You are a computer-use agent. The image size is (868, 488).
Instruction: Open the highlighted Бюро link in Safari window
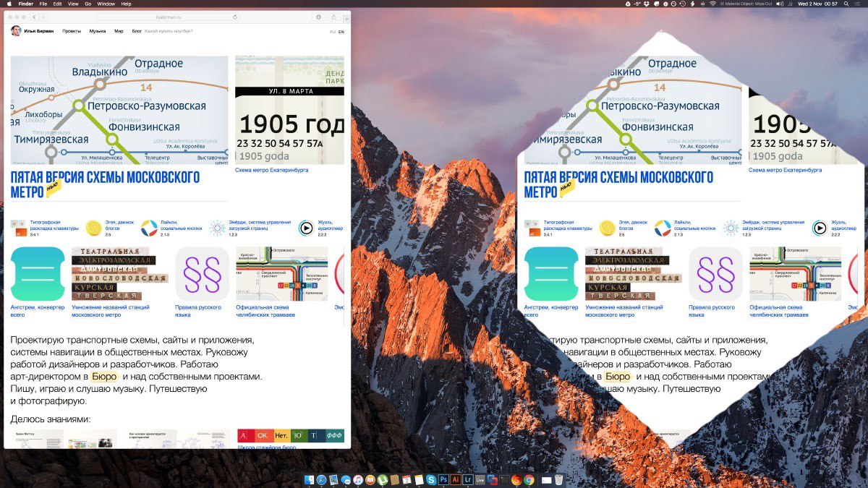pyautogui.click(x=104, y=377)
